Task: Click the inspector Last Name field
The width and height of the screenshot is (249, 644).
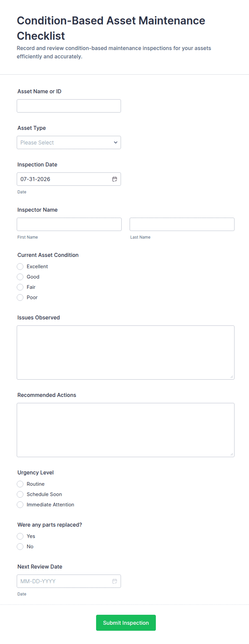Action: pos(182,224)
